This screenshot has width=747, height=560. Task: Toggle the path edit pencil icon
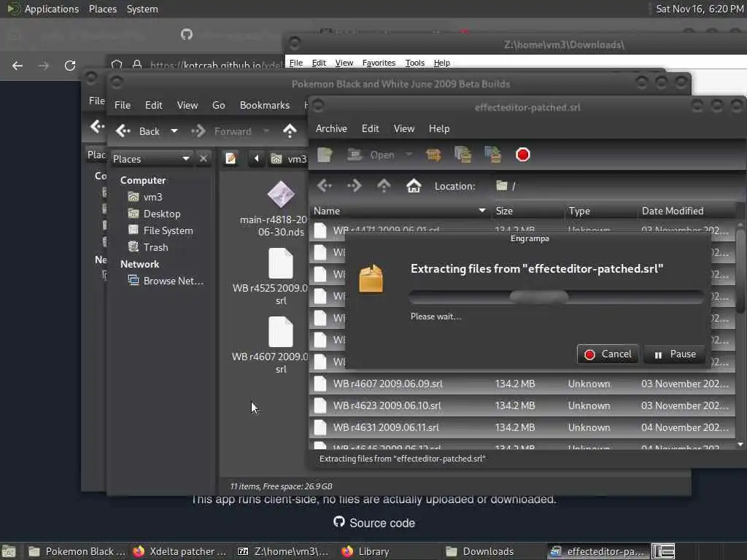[x=231, y=158]
